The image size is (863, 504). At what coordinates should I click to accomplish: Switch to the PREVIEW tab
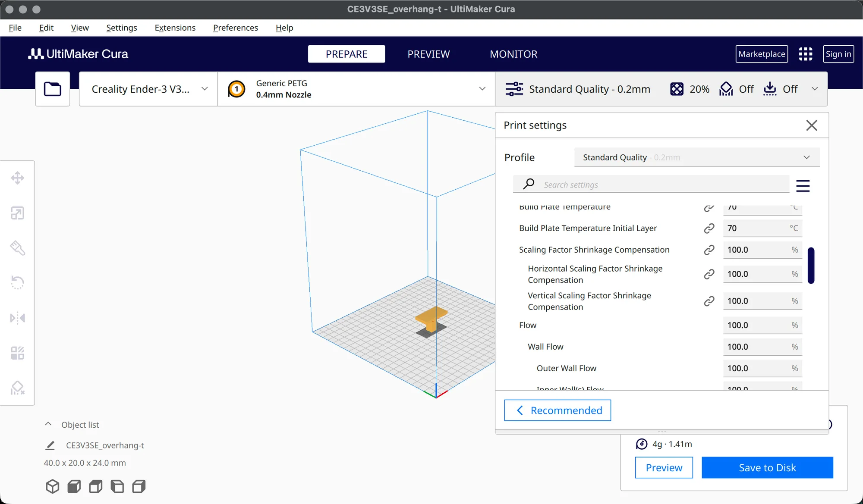[428, 54]
